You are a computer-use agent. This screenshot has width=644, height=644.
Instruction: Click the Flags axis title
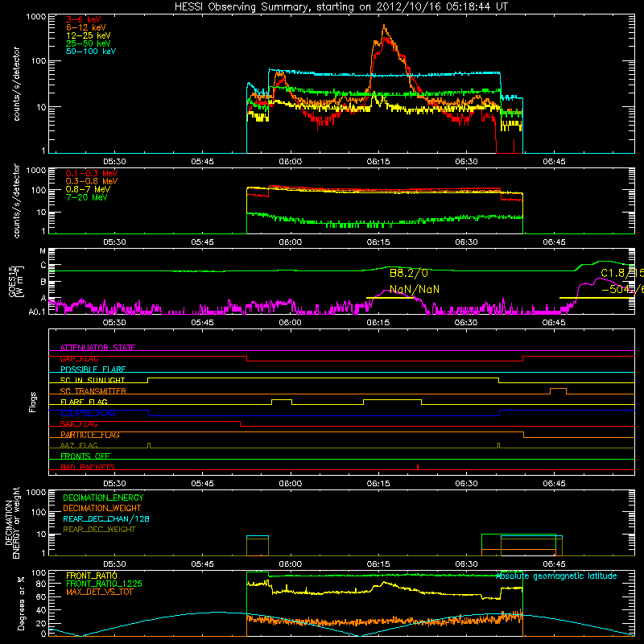tap(33, 402)
